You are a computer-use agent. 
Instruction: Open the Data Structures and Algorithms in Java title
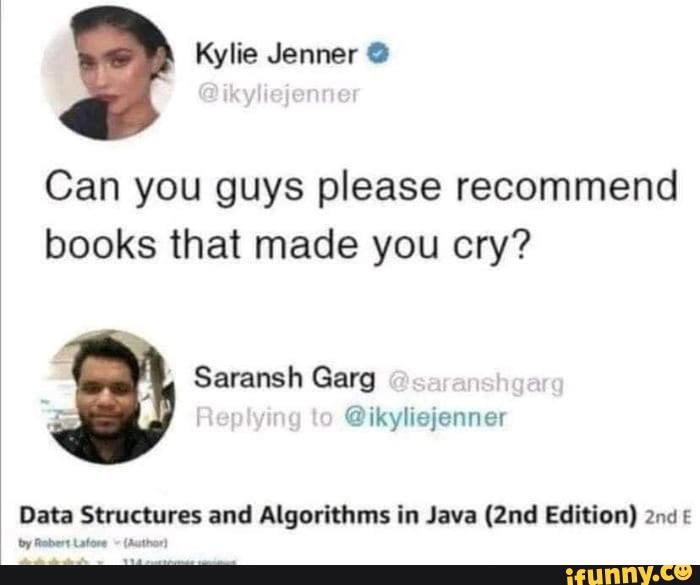tap(328, 515)
